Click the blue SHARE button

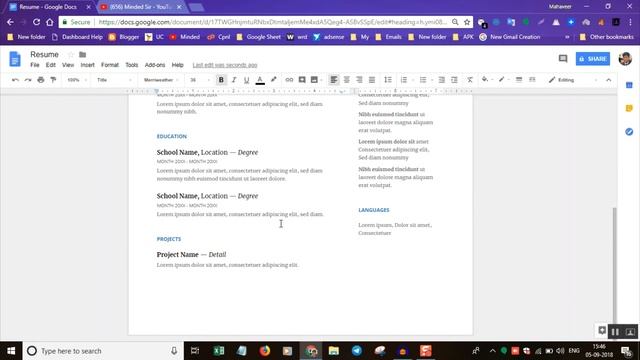tap(593, 59)
